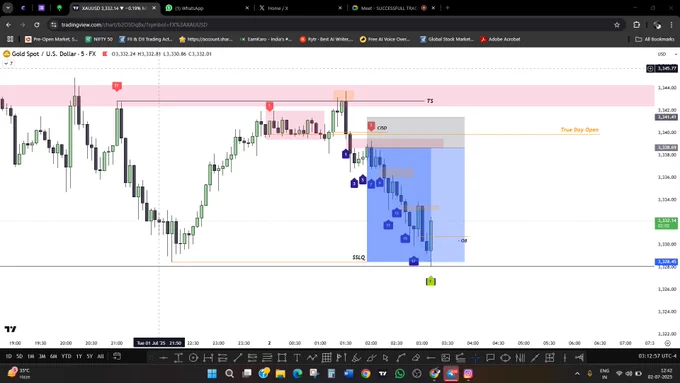The height and width of the screenshot is (383, 680).
Task: Select the ellipse drawing tool
Action: click(x=505, y=358)
